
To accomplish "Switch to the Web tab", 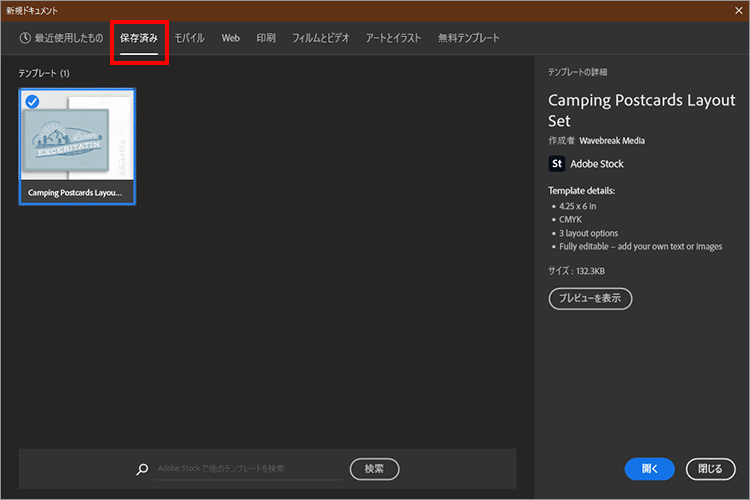I will tap(231, 38).
